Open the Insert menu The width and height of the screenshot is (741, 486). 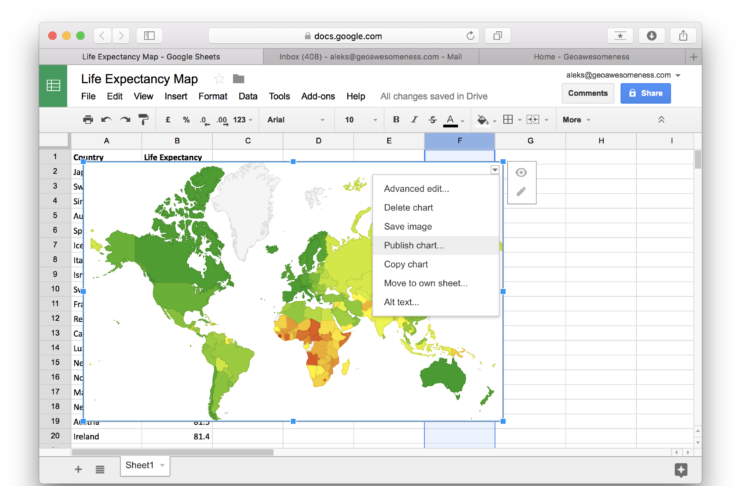(x=175, y=96)
